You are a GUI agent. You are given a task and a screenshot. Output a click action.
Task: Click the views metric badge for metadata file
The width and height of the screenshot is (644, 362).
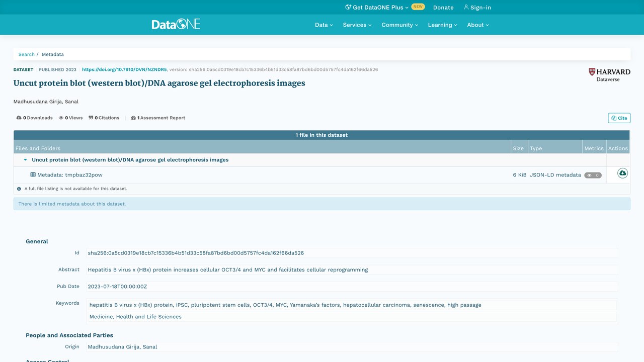coord(593,175)
